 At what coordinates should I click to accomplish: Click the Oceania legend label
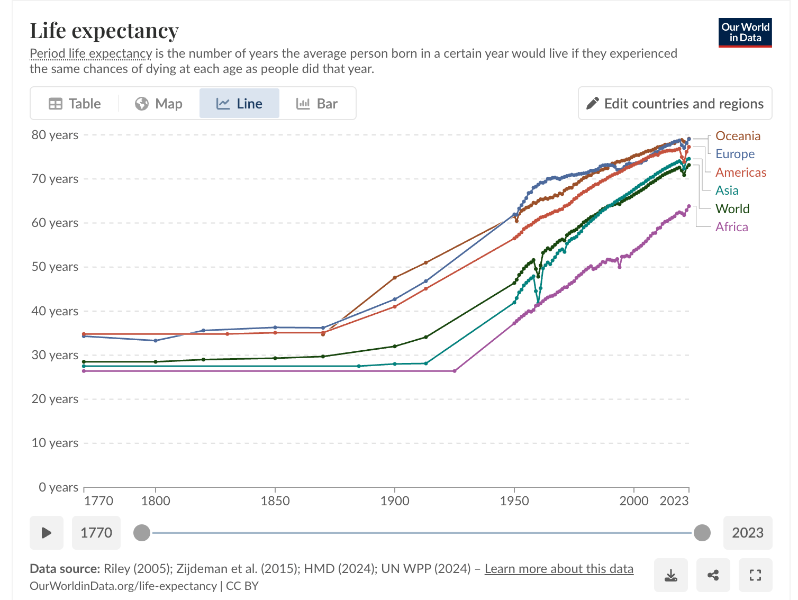[737, 136]
